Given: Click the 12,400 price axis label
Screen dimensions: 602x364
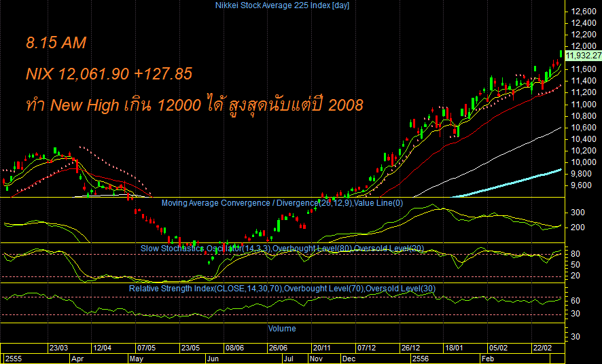Looking at the screenshot, I should tap(584, 23).
